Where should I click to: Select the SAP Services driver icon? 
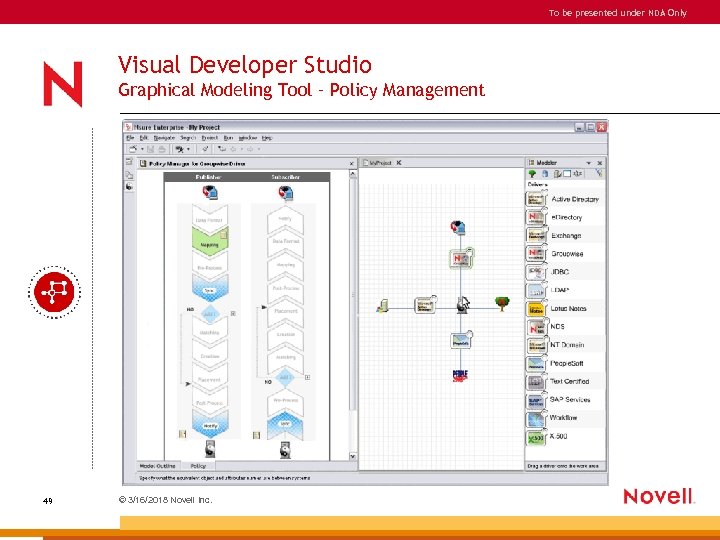535,400
